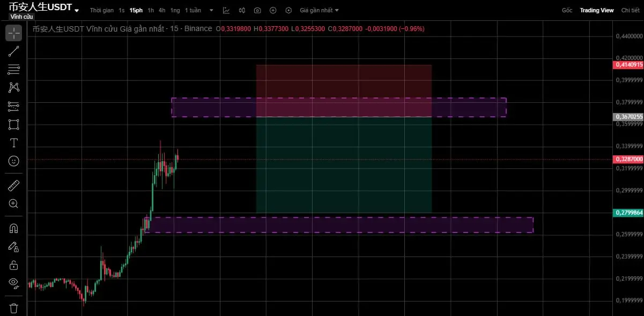Click the 'Vĩnh cửu' perpetual tag
This screenshot has height=316, width=644.
[x=21, y=17]
